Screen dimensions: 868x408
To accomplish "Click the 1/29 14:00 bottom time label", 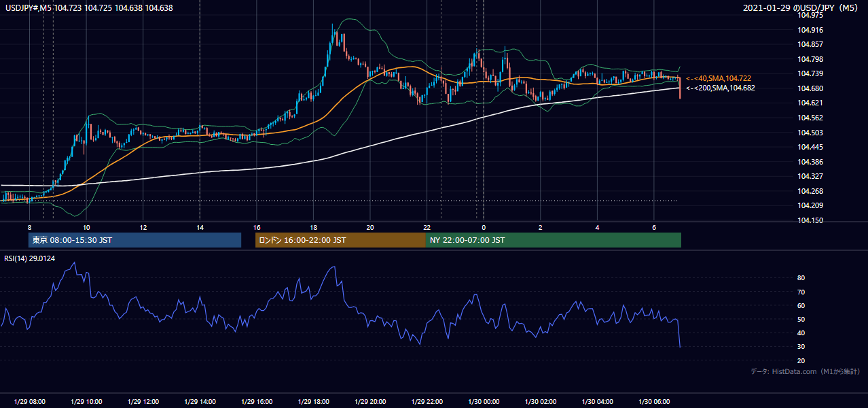I will tap(200, 402).
